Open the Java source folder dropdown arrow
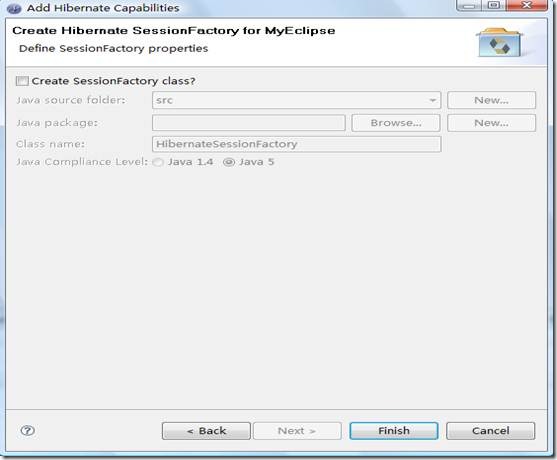This screenshot has width=557, height=460. coord(432,100)
